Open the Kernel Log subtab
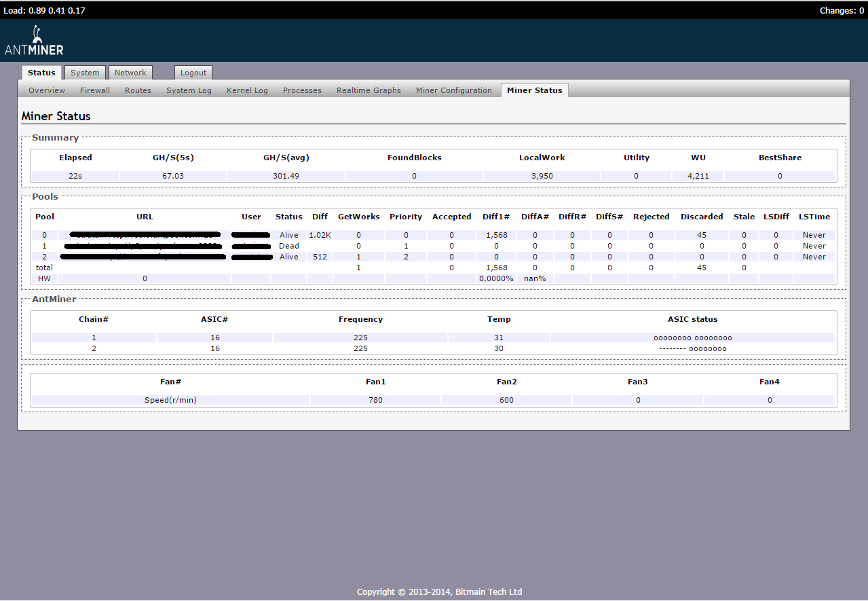The image size is (868, 601). tap(247, 90)
